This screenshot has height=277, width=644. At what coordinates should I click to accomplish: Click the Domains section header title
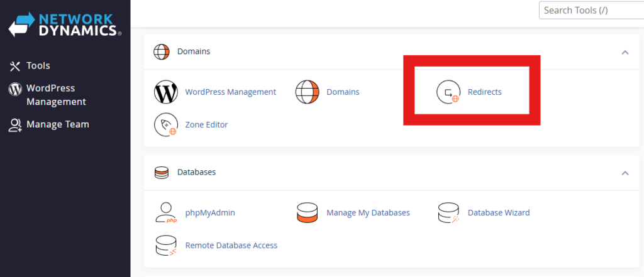coord(194,52)
